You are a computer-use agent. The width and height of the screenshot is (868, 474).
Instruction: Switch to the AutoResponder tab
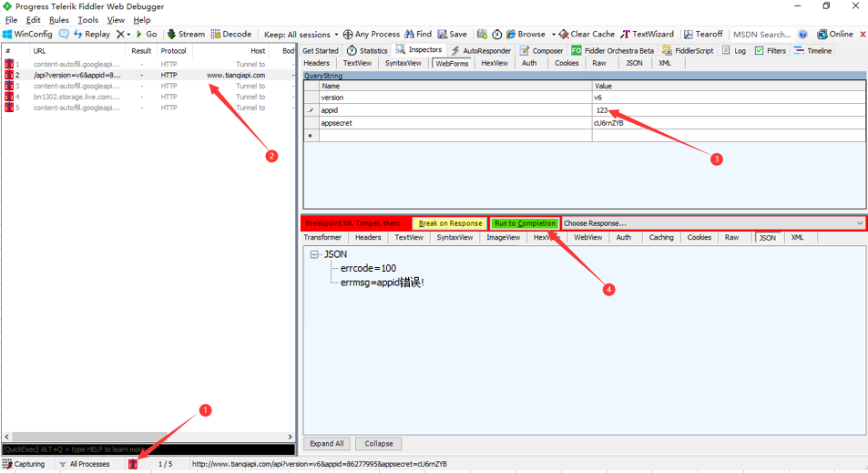(481, 50)
